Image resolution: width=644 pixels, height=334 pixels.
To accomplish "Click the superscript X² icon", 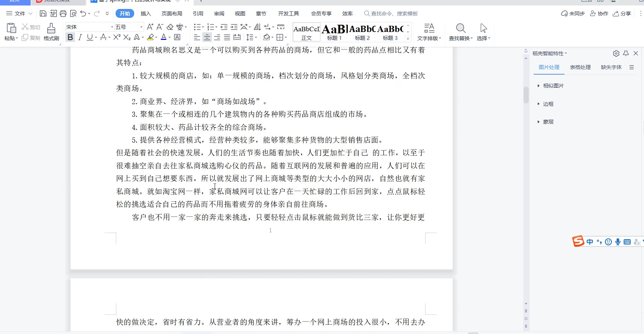I will [117, 37].
